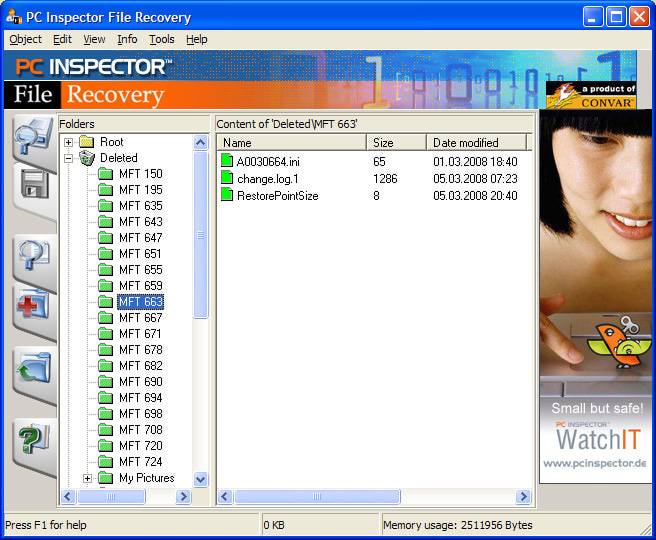Screen dimensions: 656x540
Task: Sort files by Size column header
Action: [395, 143]
